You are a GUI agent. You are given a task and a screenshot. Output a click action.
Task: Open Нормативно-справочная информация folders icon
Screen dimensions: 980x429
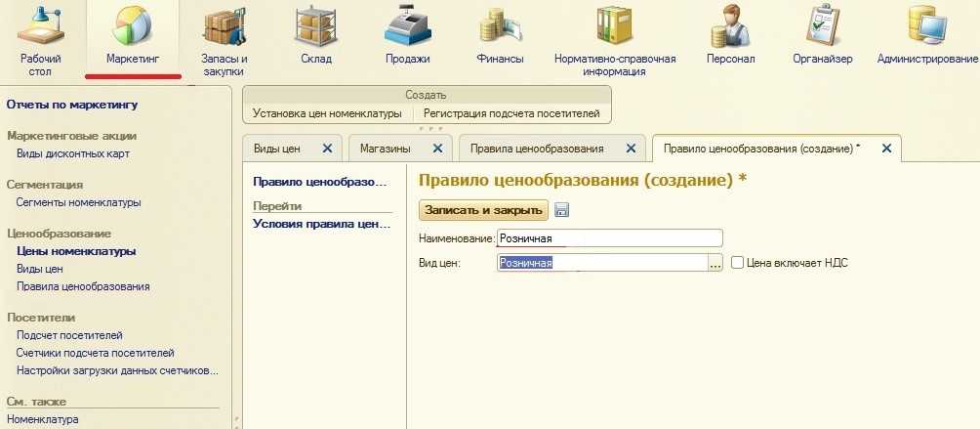[614, 25]
